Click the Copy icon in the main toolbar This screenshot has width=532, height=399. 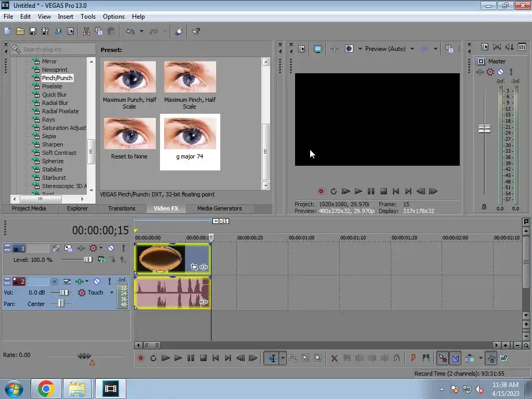[x=99, y=31]
